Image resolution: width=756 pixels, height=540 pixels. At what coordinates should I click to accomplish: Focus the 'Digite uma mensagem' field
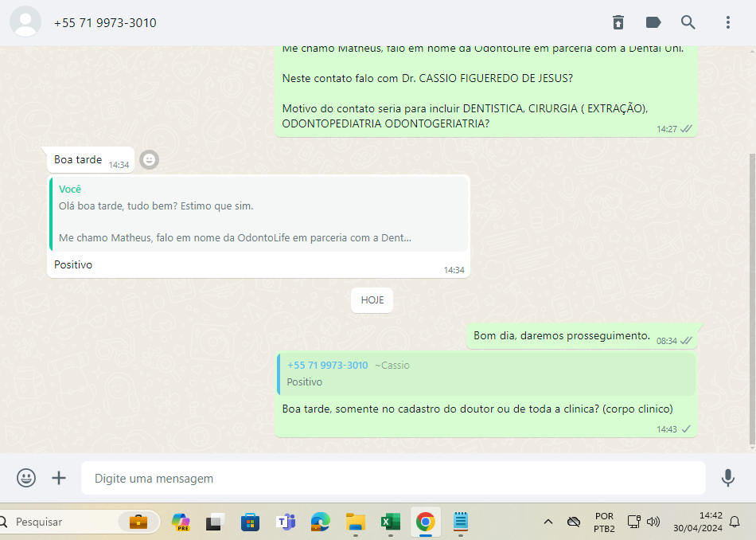click(x=393, y=478)
